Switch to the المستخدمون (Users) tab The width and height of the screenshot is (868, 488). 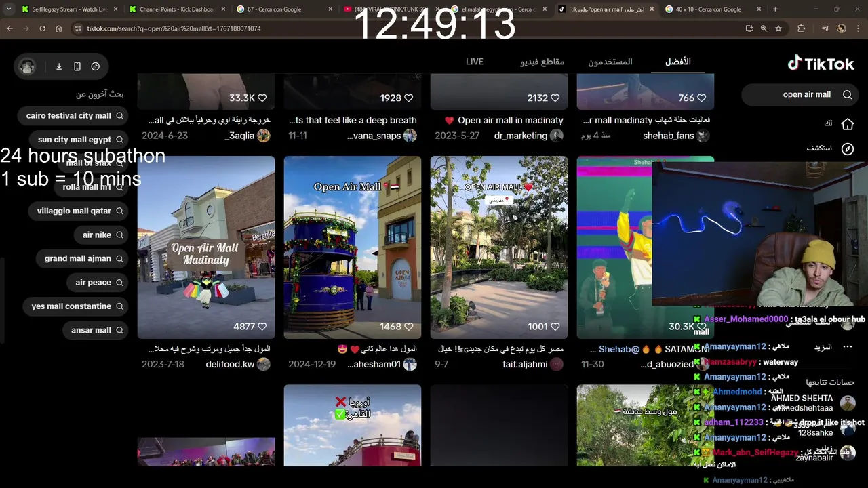[x=610, y=62]
